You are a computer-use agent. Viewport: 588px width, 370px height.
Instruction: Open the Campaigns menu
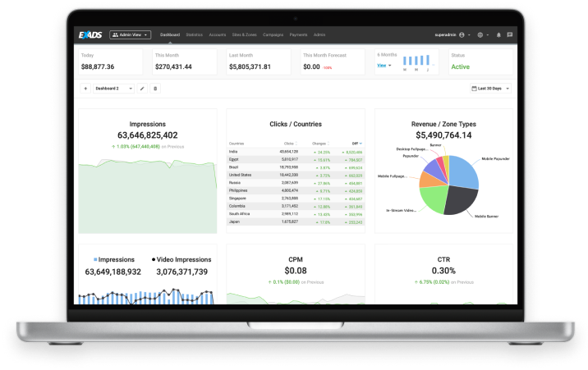273,34
